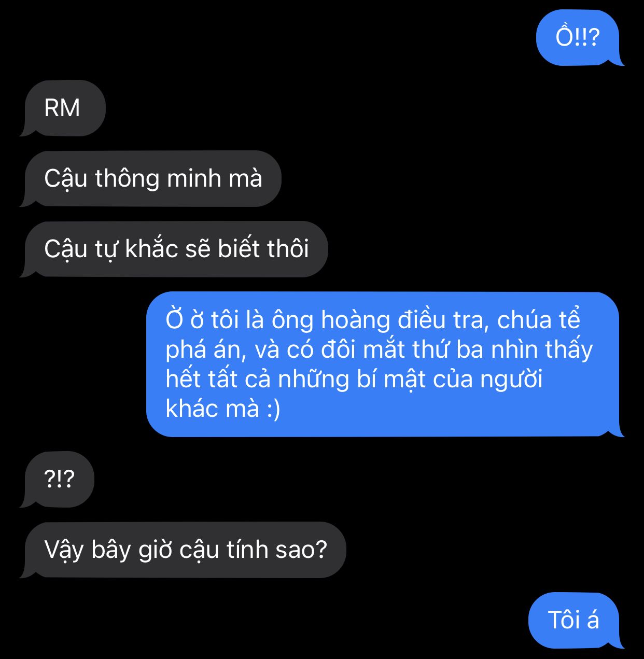644x659 pixels.
Task: Select the gray "?!?" message bubble
Action: point(58,479)
